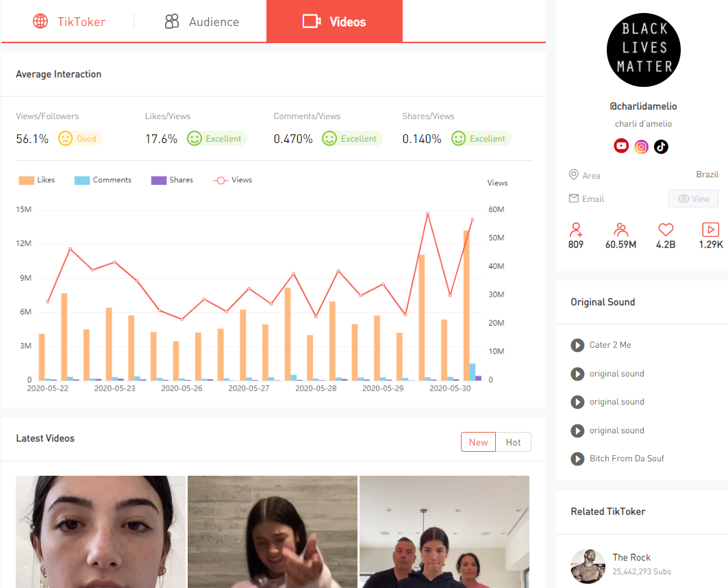Select the Videos tab
Image resolution: width=728 pixels, height=588 pixels.
[334, 21]
